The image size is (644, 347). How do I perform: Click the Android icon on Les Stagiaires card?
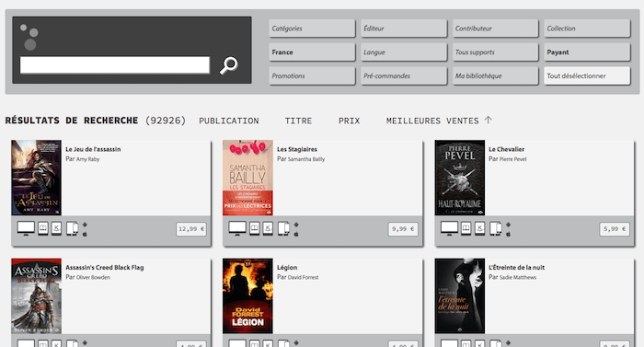296,225
